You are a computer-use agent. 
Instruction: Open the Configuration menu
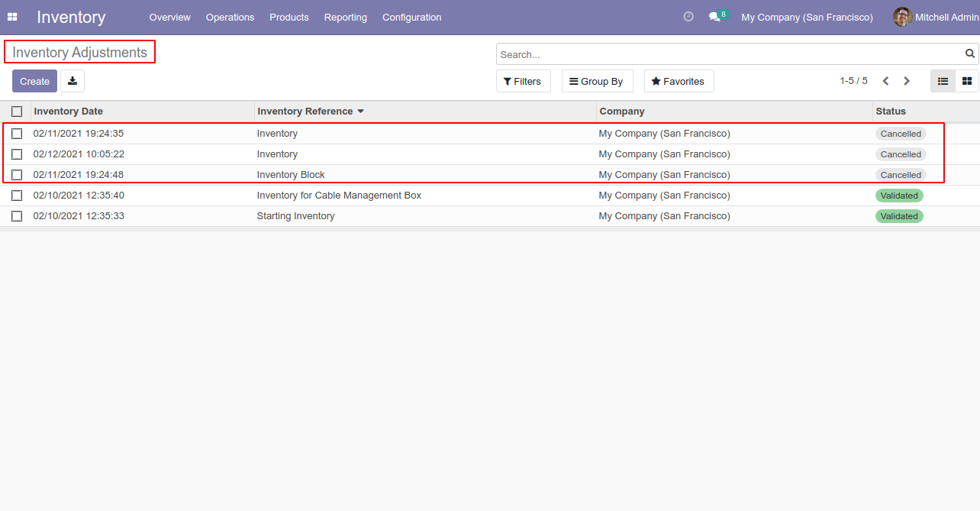tap(411, 17)
